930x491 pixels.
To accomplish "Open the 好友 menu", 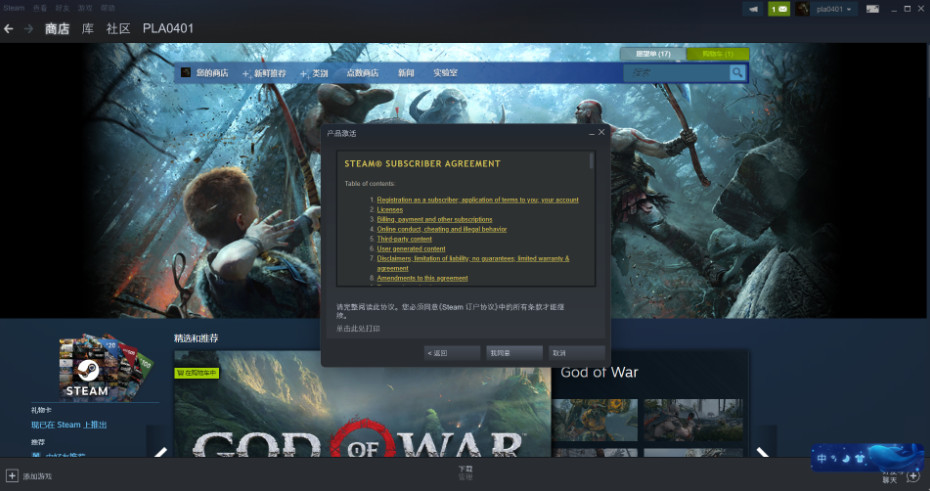I will point(62,8).
